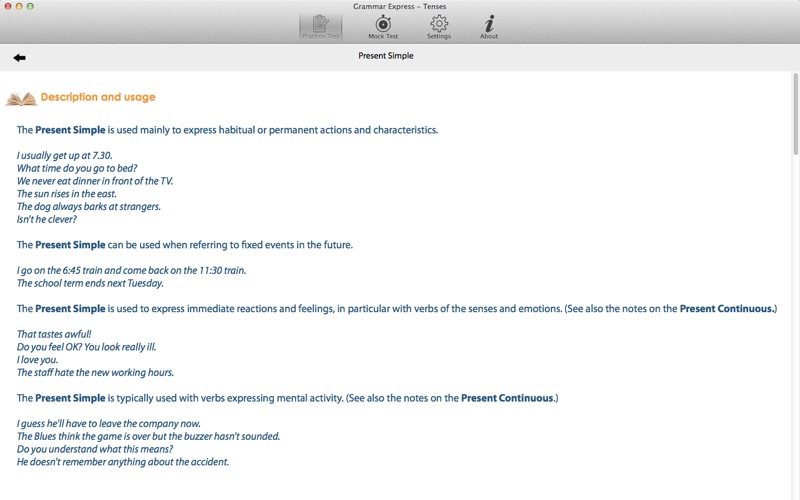Start a Mock Test from the stopwatch icon
800x500 pixels.
pos(383,27)
